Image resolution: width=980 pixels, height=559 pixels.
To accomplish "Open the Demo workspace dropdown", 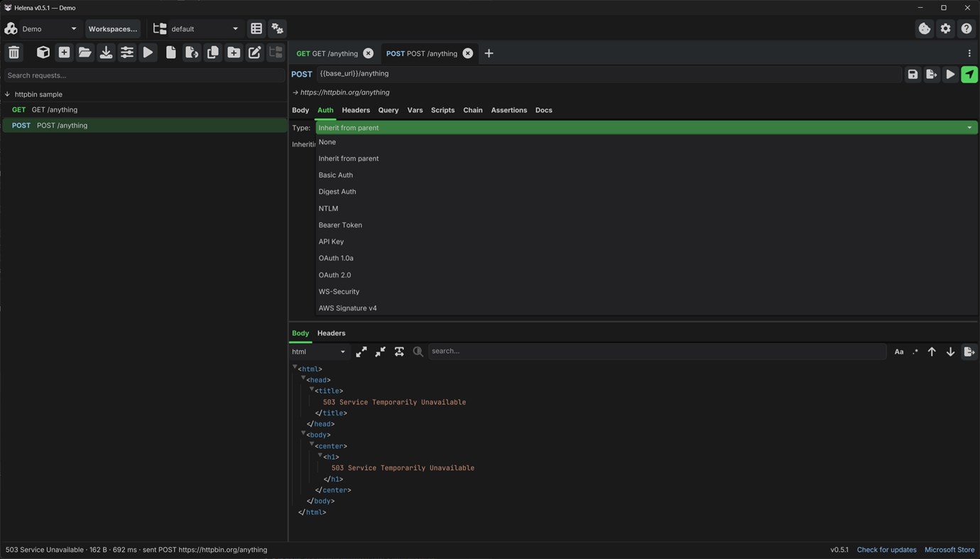I will [x=41, y=29].
